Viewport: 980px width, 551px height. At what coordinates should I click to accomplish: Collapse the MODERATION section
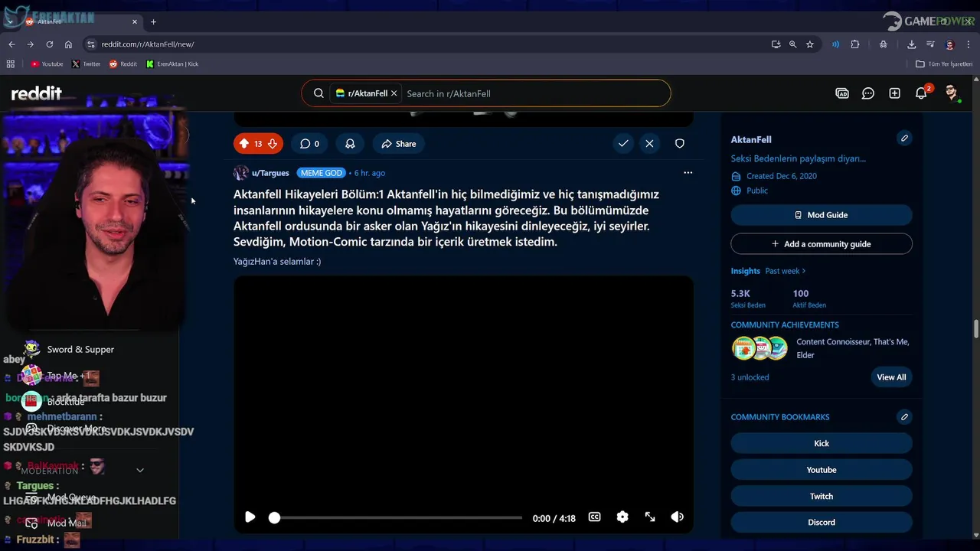[x=140, y=471]
